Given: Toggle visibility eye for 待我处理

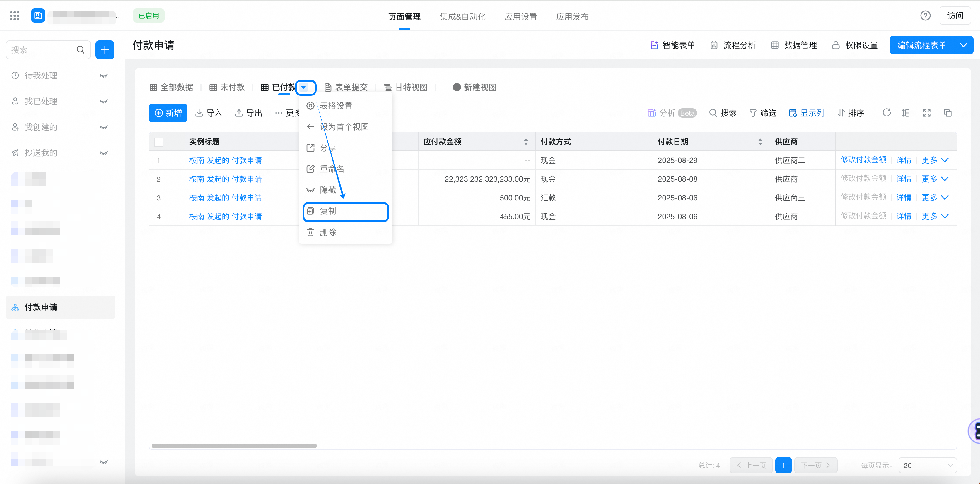Looking at the screenshot, I should [103, 76].
